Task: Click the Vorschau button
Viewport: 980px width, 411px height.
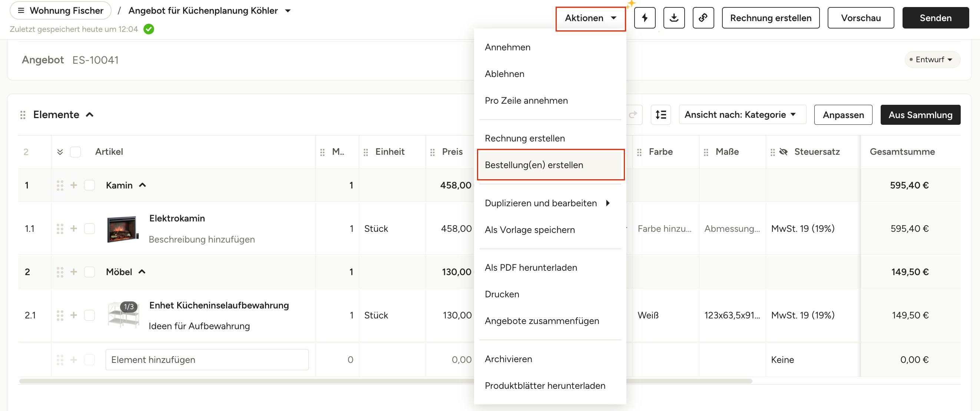Action: coord(861,18)
